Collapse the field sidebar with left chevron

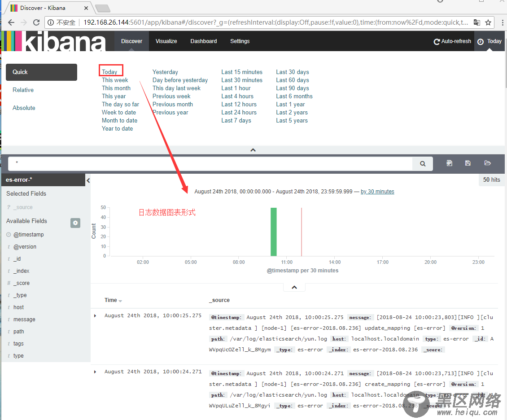coord(88,180)
